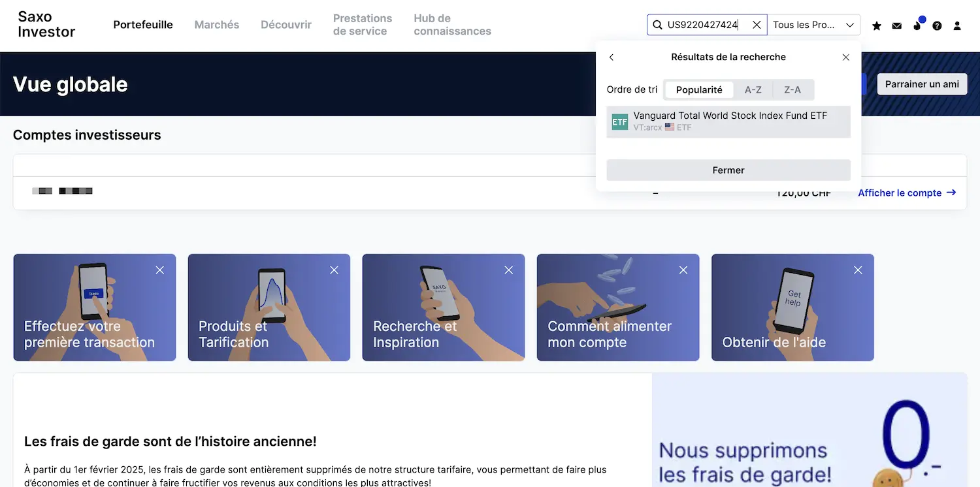Sort results by Popularité

tap(699, 90)
